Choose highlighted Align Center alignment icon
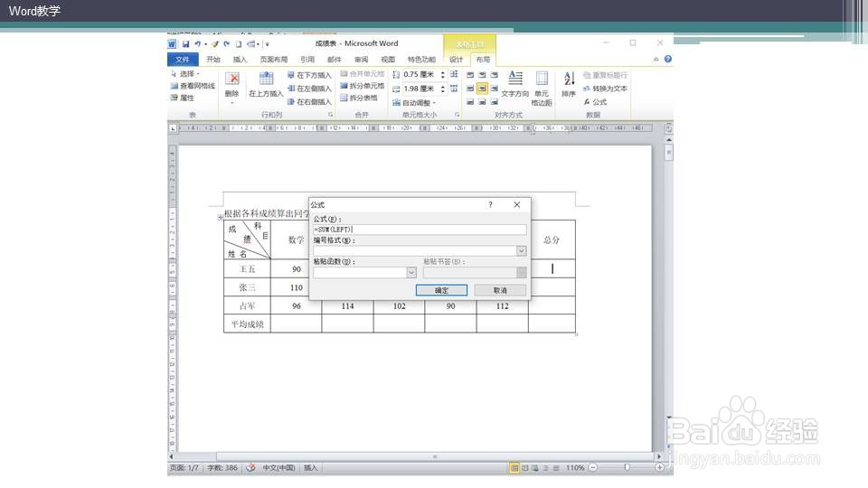Screen dimensions: 868x488 pyautogui.click(x=482, y=89)
